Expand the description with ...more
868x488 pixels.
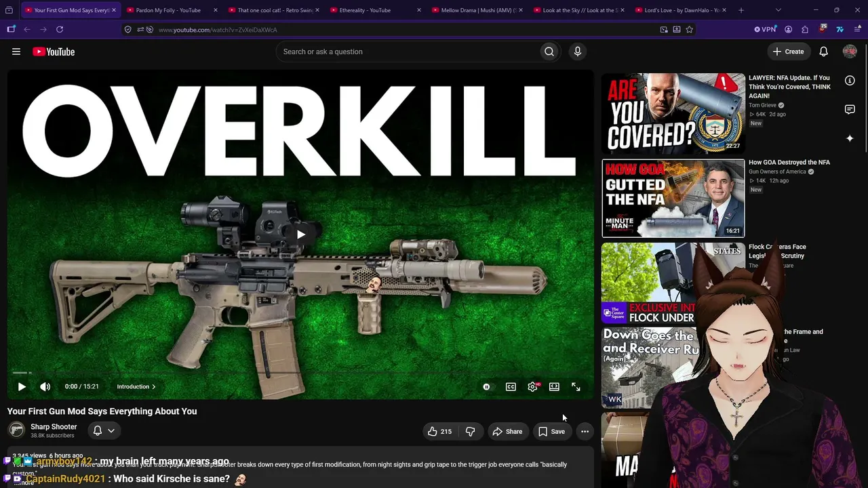[x=23, y=483]
